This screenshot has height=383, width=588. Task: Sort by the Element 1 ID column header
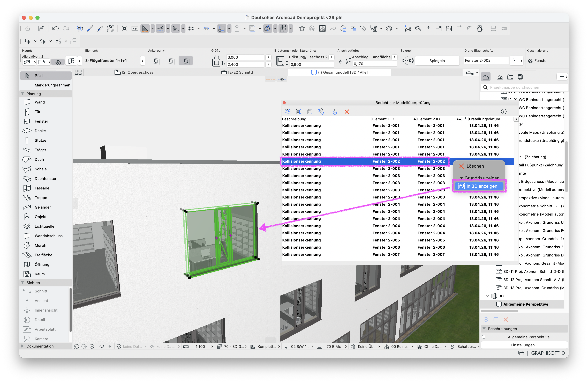point(394,119)
